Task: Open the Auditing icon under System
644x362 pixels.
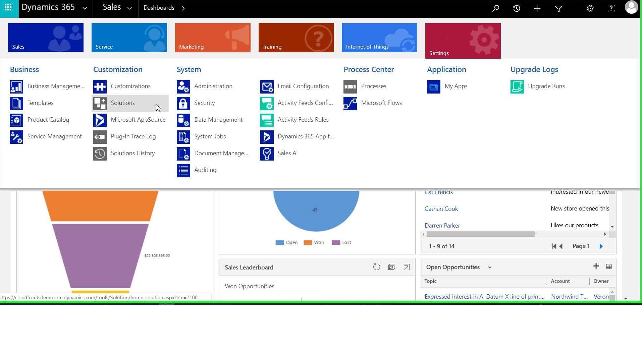Action: [183, 171]
